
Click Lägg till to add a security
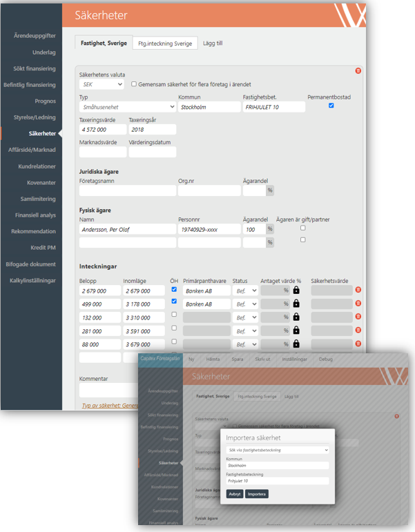point(213,43)
